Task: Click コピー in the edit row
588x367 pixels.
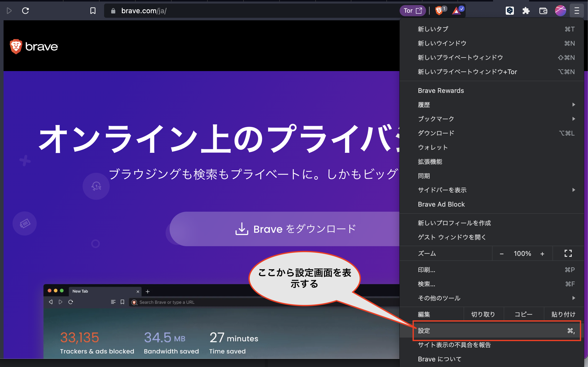Action: pyautogui.click(x=524, y=314)
